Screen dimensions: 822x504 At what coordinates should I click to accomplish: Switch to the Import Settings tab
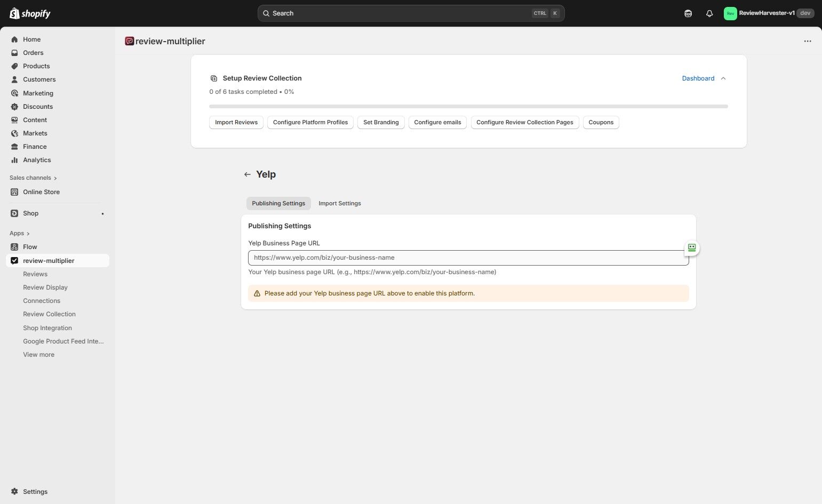[340, 203]
